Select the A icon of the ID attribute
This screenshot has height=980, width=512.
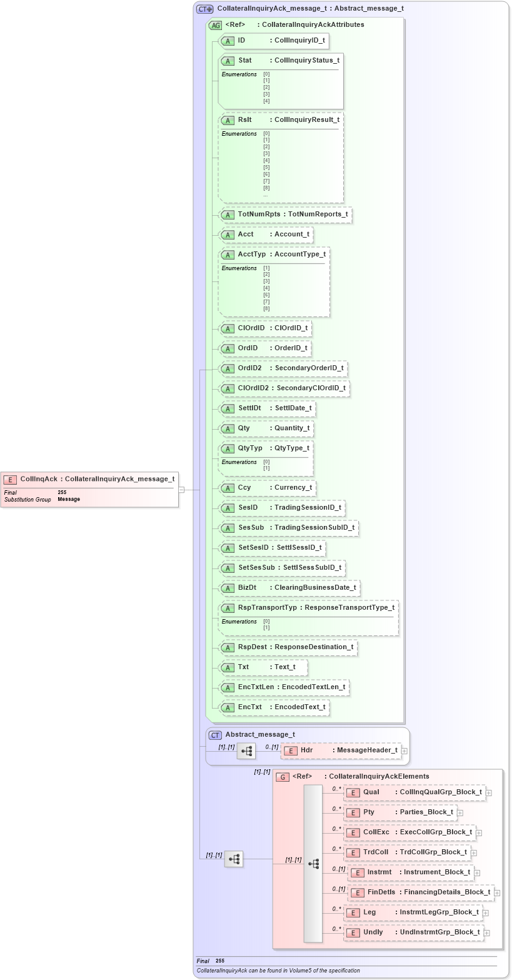pos(228,41)
